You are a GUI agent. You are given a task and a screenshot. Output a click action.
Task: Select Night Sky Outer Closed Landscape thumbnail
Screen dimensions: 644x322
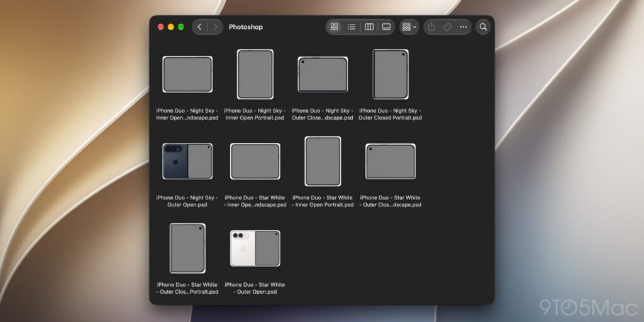click(323, 74)
